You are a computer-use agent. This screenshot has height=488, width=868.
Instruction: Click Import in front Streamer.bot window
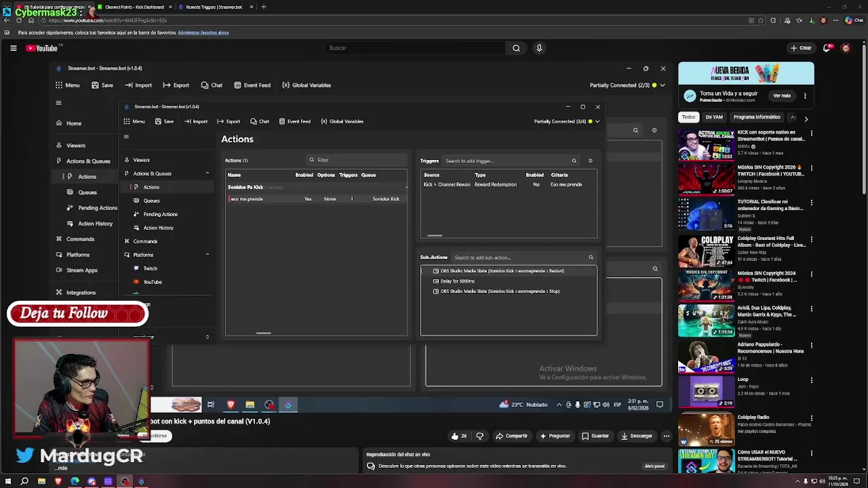click(x=195, y=121)
